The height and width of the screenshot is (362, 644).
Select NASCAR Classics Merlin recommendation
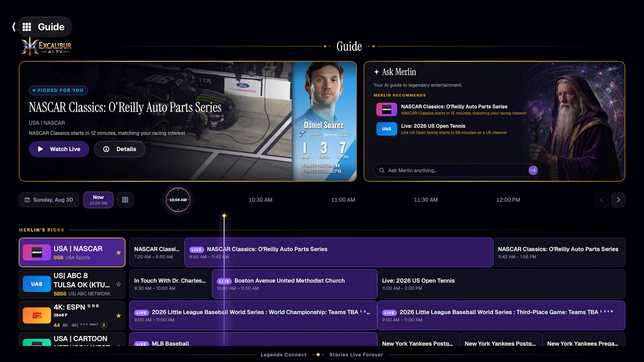pyautogui.click(x=452, y=109)
